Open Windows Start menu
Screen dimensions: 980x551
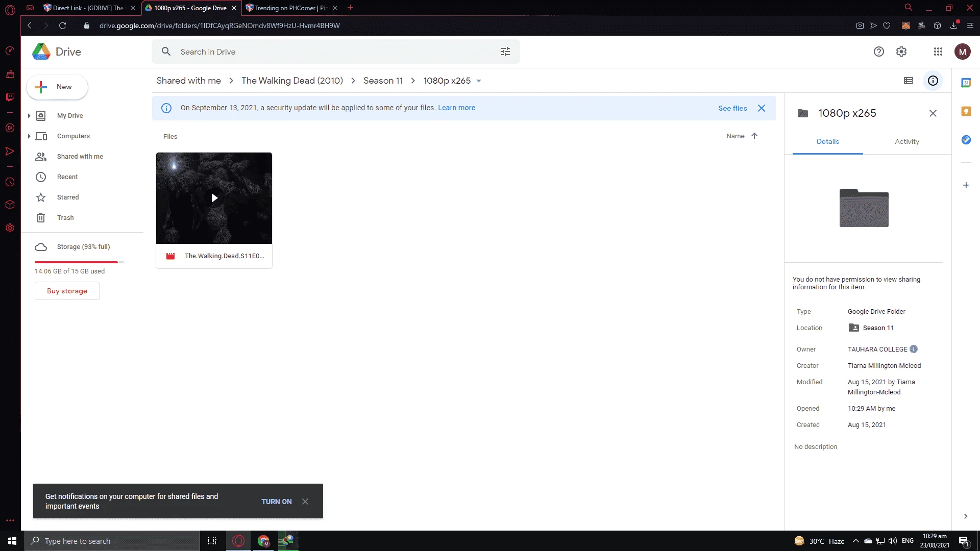12,541
